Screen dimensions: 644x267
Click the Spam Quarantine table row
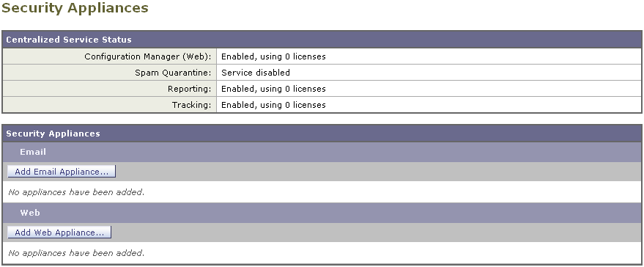coord(322,73)
